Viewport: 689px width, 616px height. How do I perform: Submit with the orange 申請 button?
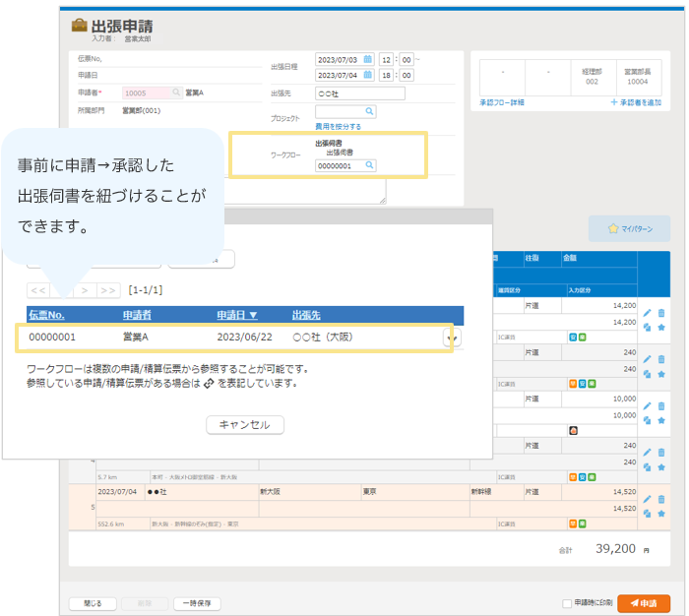[x=643, y=603]
